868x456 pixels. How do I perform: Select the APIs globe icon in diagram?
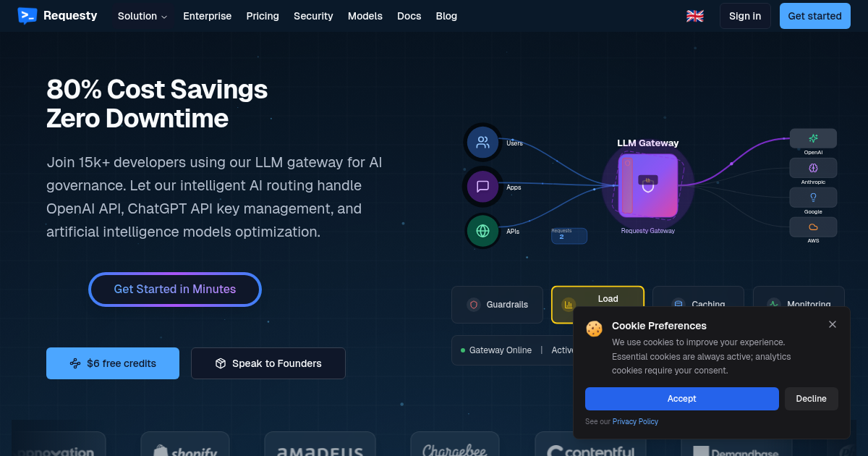[483, 232]
